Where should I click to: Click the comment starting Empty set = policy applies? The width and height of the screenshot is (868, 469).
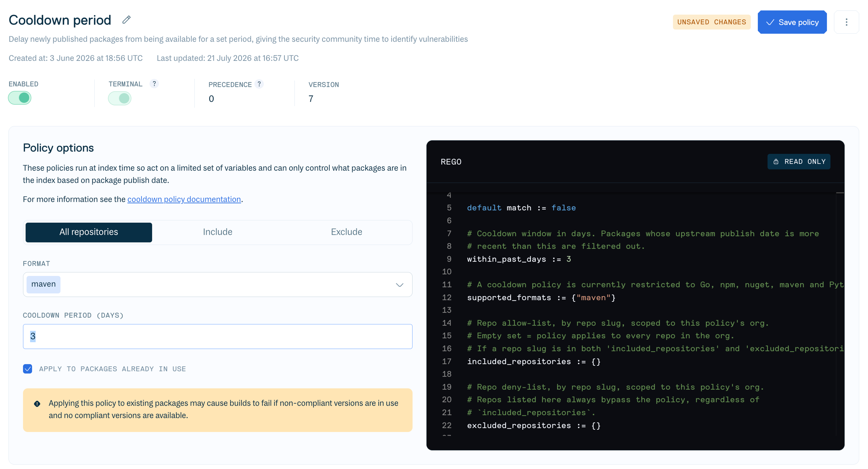pos(600,336)
